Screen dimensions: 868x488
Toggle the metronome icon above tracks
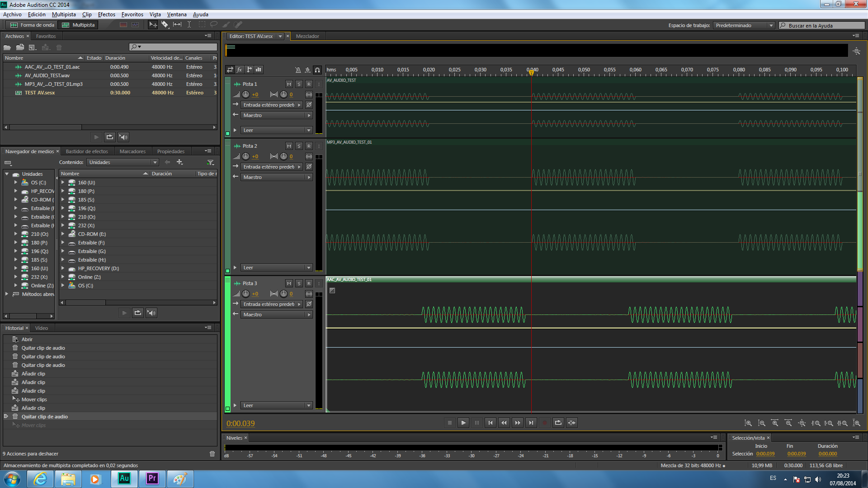pyautogui.click(x=297, y=70)
